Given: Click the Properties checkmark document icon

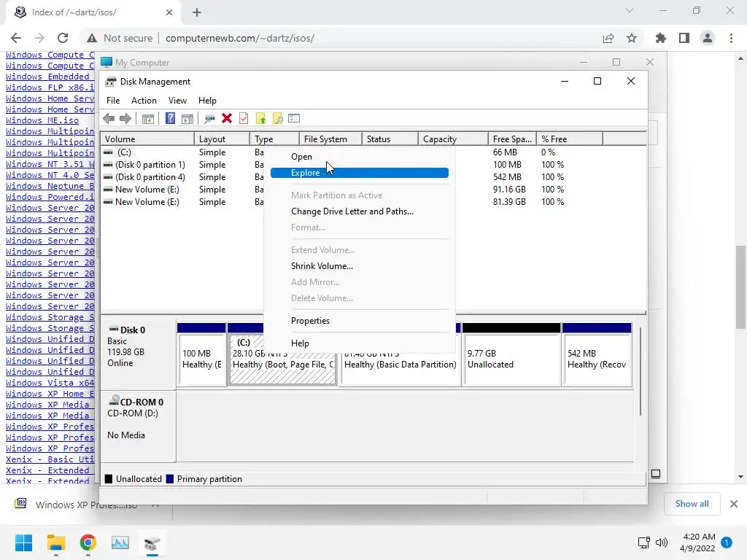Looking at the screenshot, I should [244, 119].
